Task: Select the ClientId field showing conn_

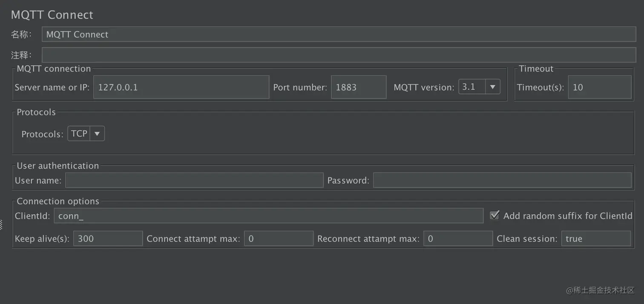Action: [x=268, y=215]
